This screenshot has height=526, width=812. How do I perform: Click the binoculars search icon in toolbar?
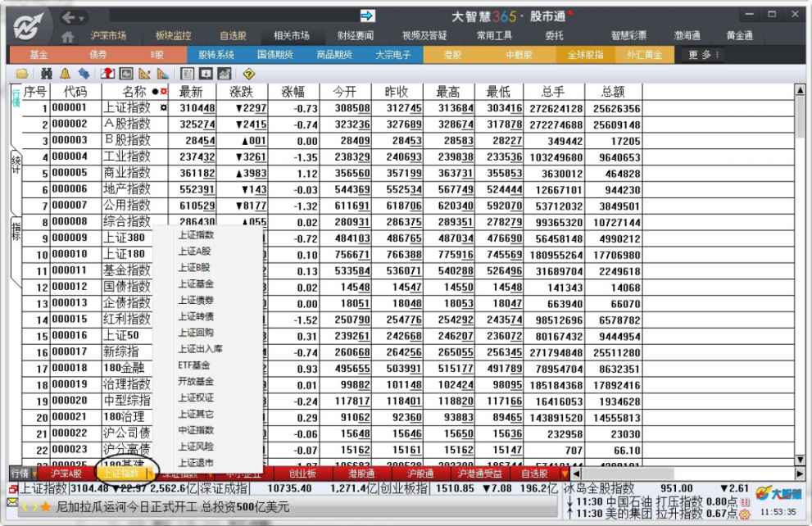(x=47, y=74)
